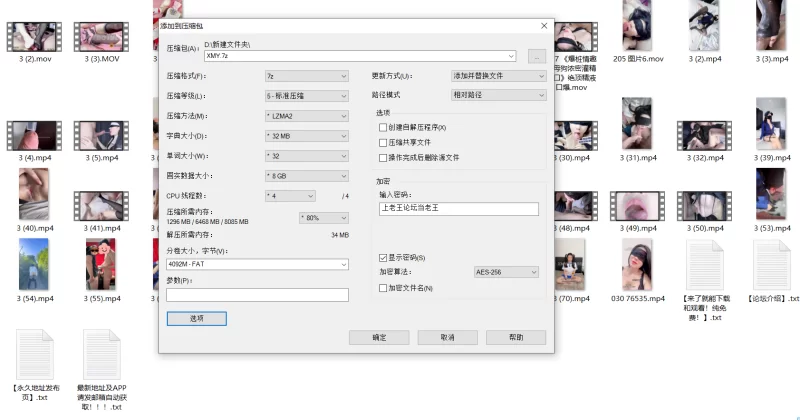Select the 3 (55).mp4 file in Explorer
This screenshot has height=420, width=800.
(101, 264)
